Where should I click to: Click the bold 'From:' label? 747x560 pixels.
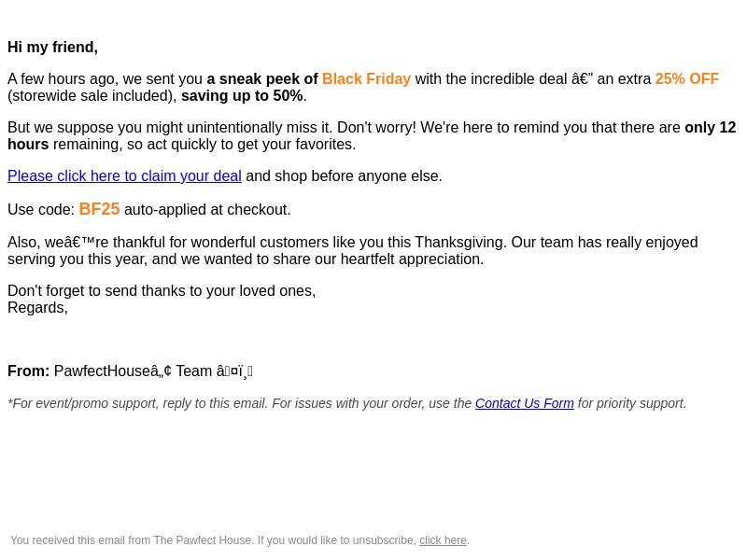(29, 371)
